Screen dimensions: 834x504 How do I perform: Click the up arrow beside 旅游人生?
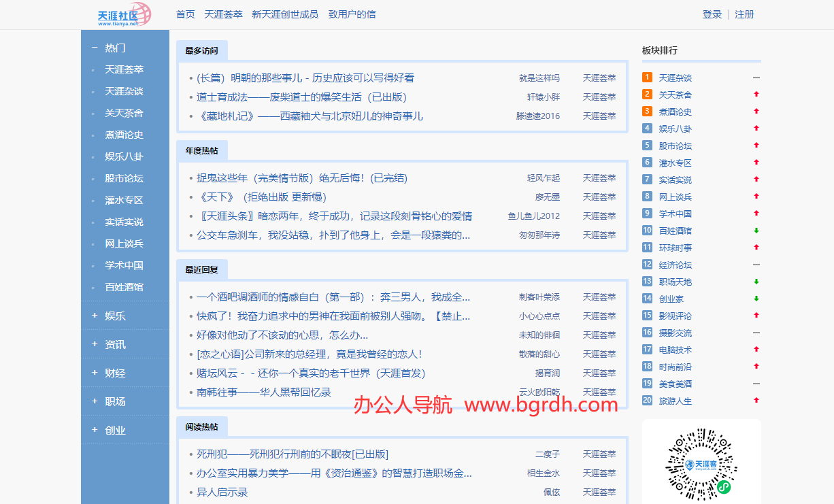click(756, 401)
